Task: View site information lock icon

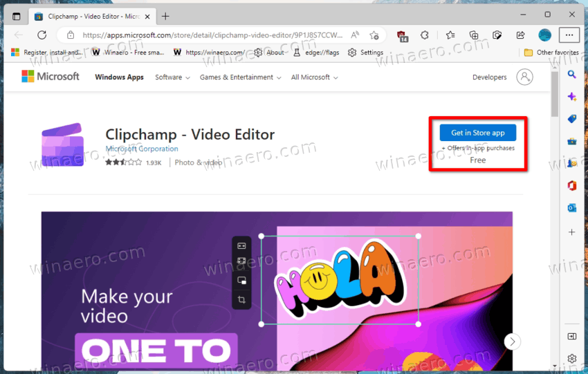Action: (70, 35)
